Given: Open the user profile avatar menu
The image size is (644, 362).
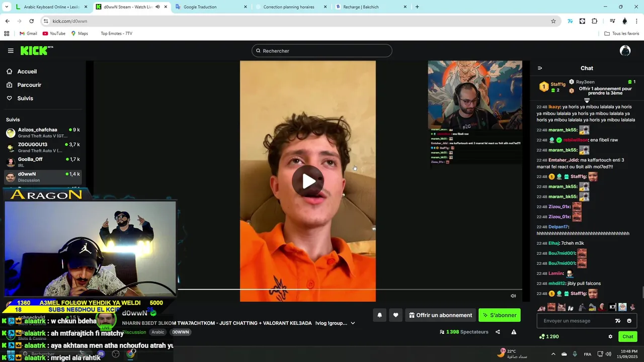Looking at the screenshot, I should point(625,50).
